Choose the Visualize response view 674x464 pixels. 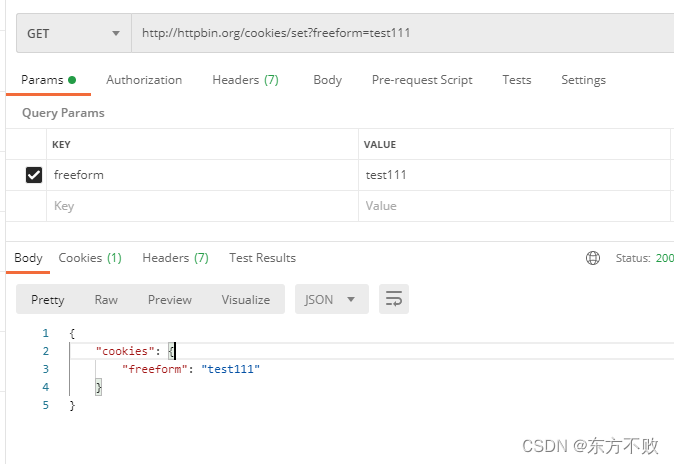pos(246,299)
